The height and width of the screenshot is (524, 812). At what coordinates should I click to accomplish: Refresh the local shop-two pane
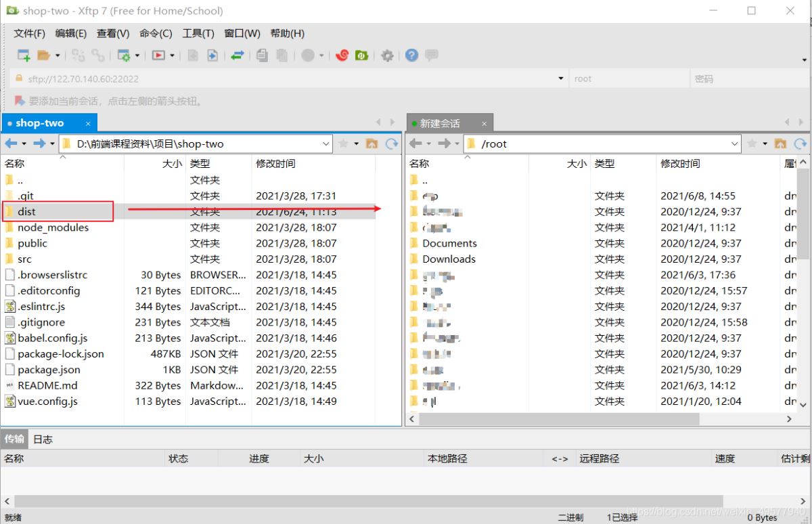tap(391, 144)
